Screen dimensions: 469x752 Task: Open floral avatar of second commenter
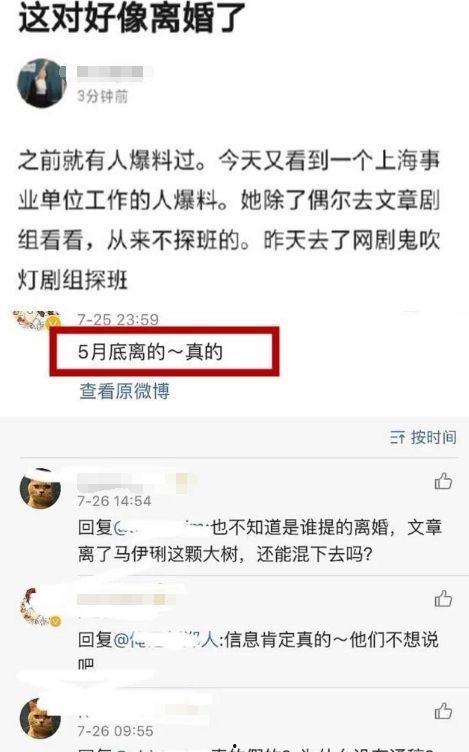click(x=40, y=607)
